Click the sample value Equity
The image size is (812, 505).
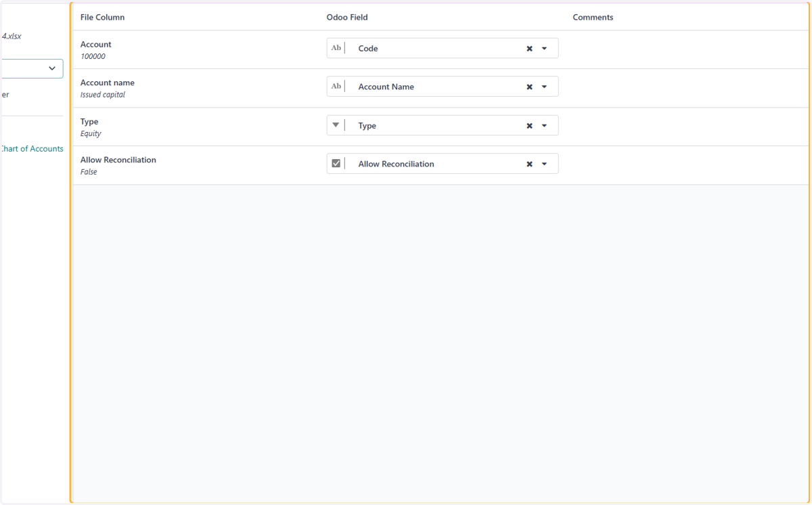click(91, 134)
